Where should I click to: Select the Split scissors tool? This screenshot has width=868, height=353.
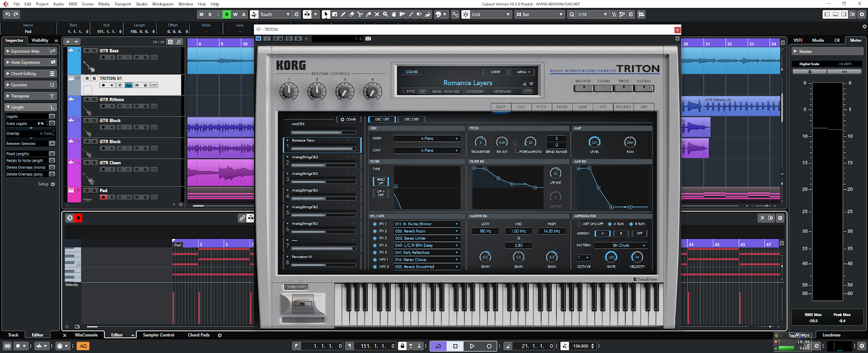(360, 14)
